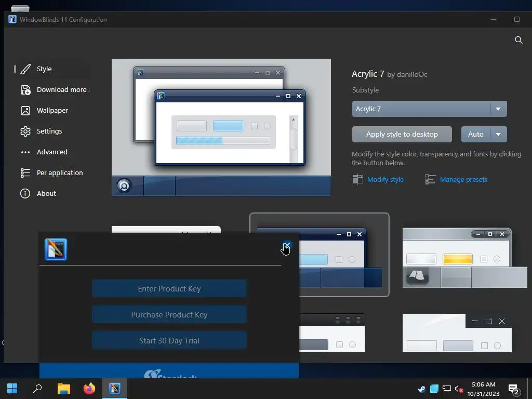Click the Style brush icon
532x399 pixels.
click(x=25, y=69)
